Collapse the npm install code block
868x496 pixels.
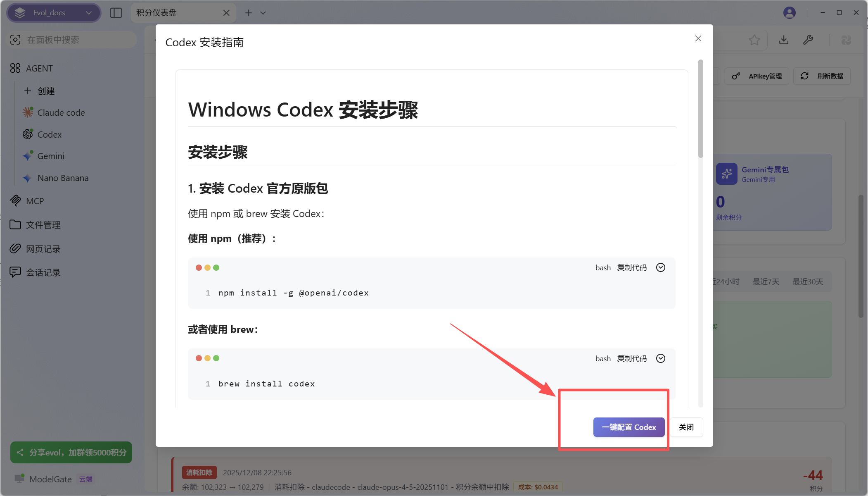(661, 267)
